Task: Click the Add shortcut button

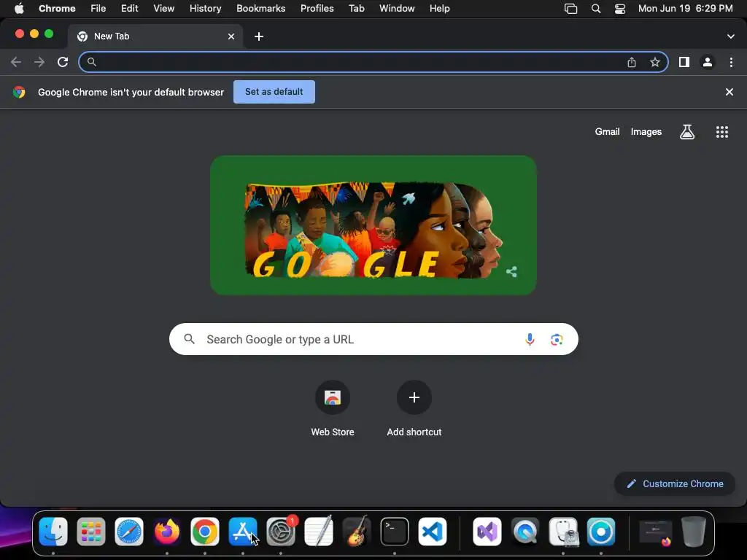Action: coord(414,408)
